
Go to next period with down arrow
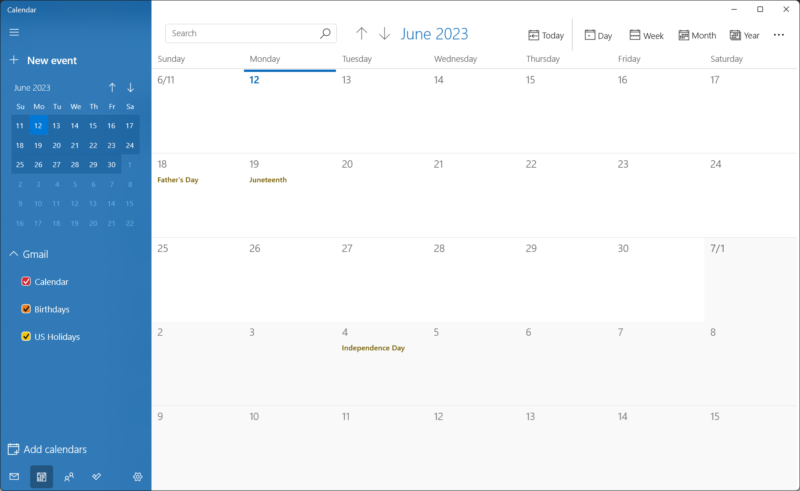pos(384,34)
